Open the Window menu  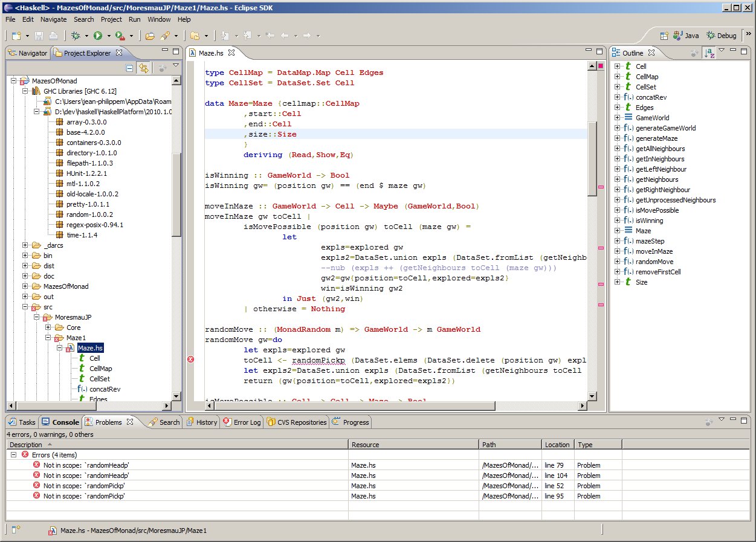coord(159,19)
